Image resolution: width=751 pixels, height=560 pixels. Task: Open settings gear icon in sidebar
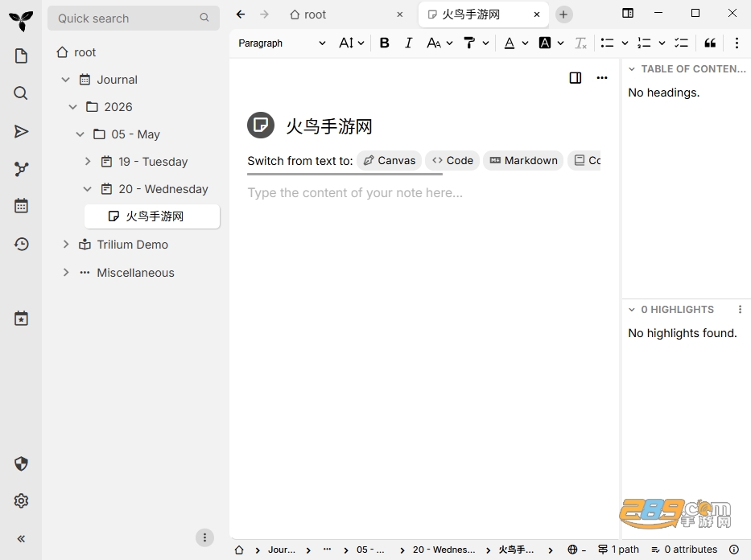pos(21,500)
